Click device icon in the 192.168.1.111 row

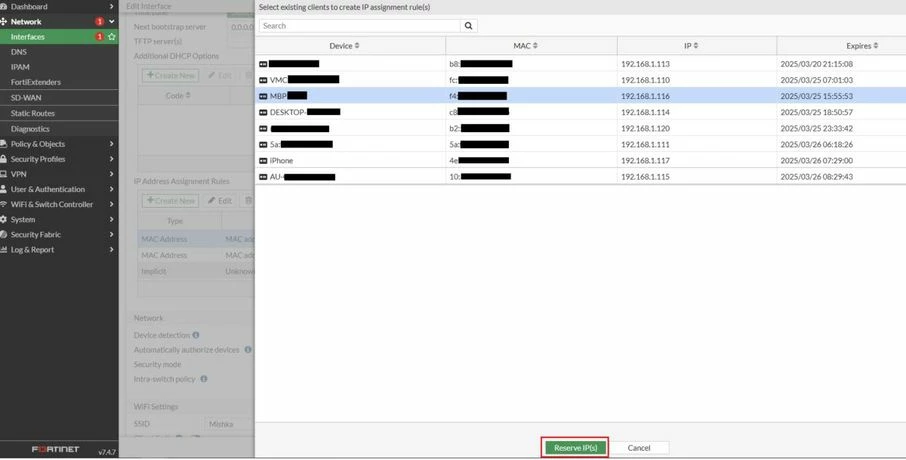coord(263,144)
